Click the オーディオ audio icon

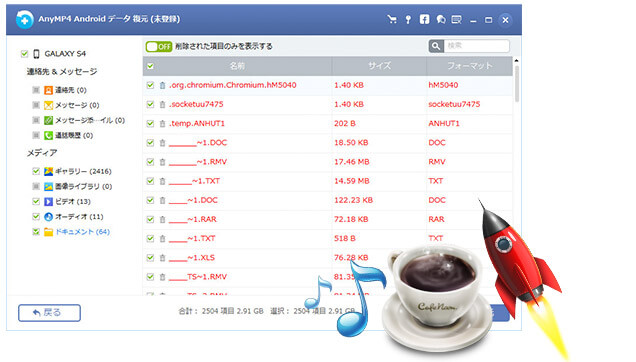pos(48,217)
